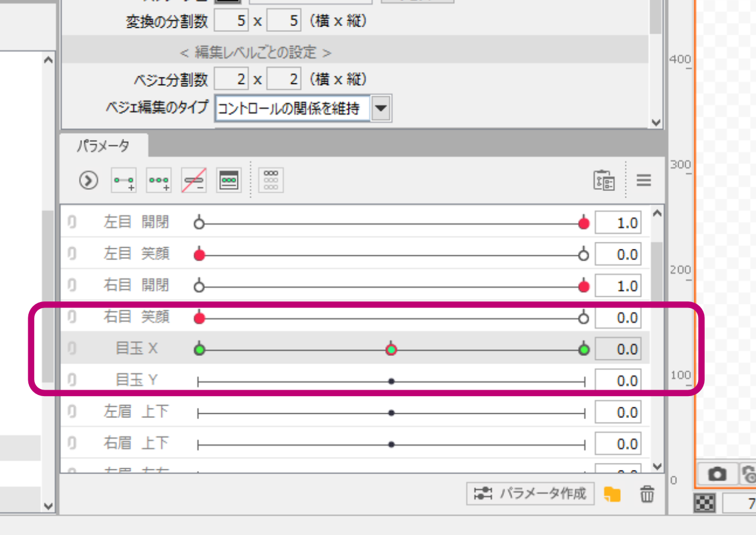
Task: Click the inspector panel scroll down arrow
Action: (x=656, y=122)
